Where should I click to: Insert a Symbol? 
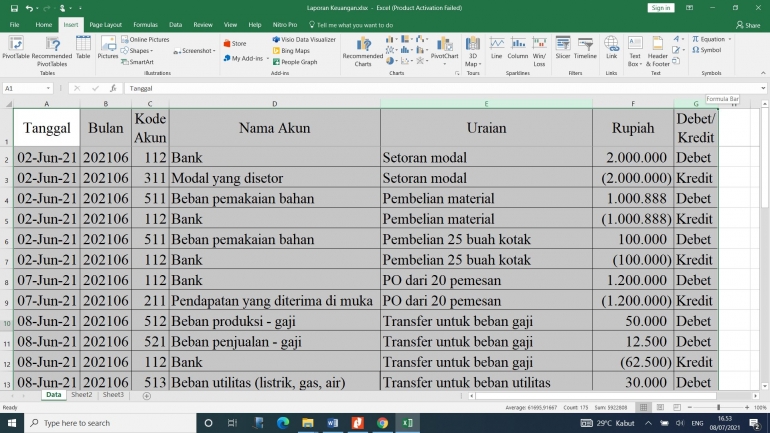[707, 50]
